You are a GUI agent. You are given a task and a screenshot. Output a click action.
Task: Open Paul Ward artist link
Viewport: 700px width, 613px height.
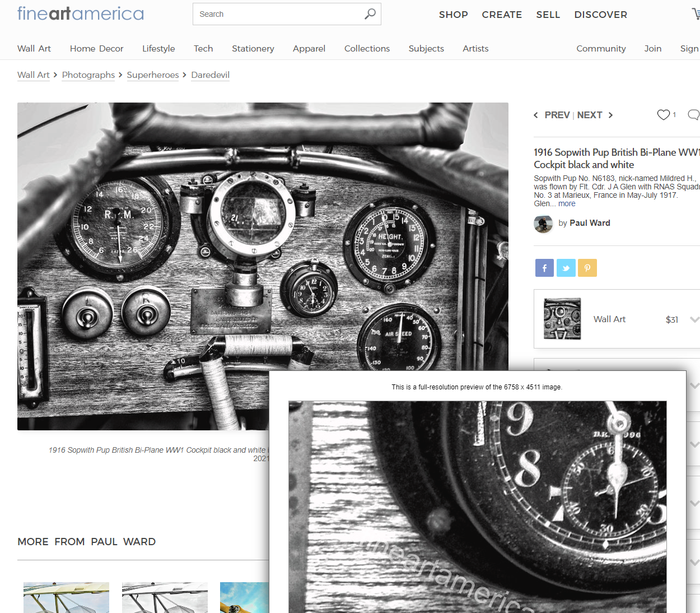(x=590, y=223)
